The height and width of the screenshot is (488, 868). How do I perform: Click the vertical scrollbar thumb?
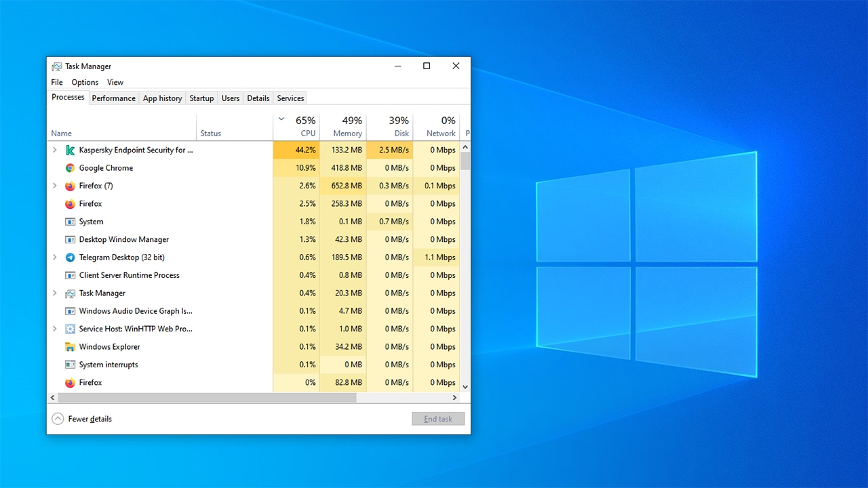[465, 161]
